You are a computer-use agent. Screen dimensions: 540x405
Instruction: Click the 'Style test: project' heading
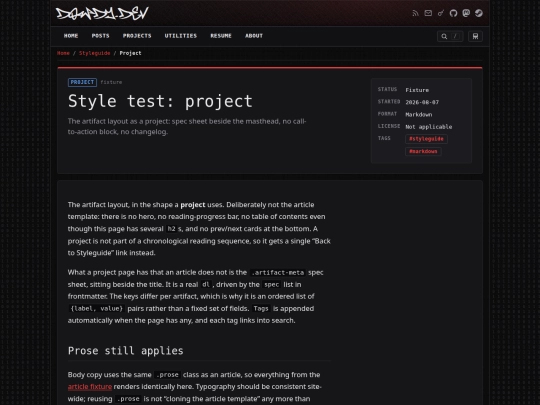pyautogui.click(x=160, y=101)
